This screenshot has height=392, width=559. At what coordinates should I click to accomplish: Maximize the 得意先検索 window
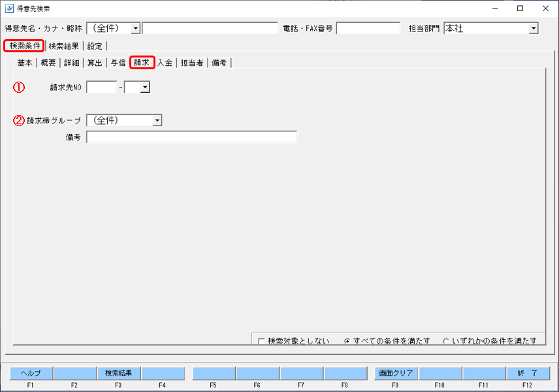(520, 8)
